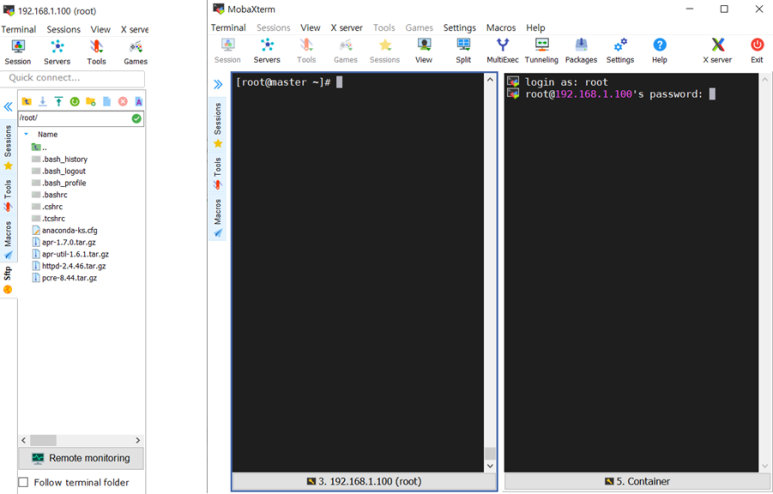
Task: Click the Tools icon in the left window toolbar
Action: 96,52
